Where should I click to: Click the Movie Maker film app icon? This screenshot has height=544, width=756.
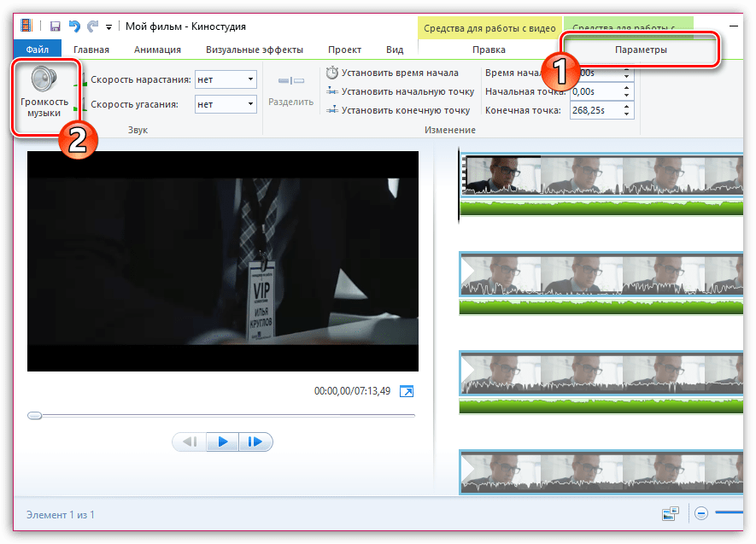coord(26,26)
